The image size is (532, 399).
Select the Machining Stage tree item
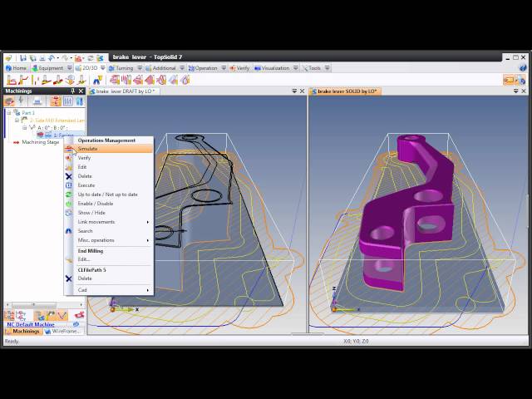tap(40, 142)
